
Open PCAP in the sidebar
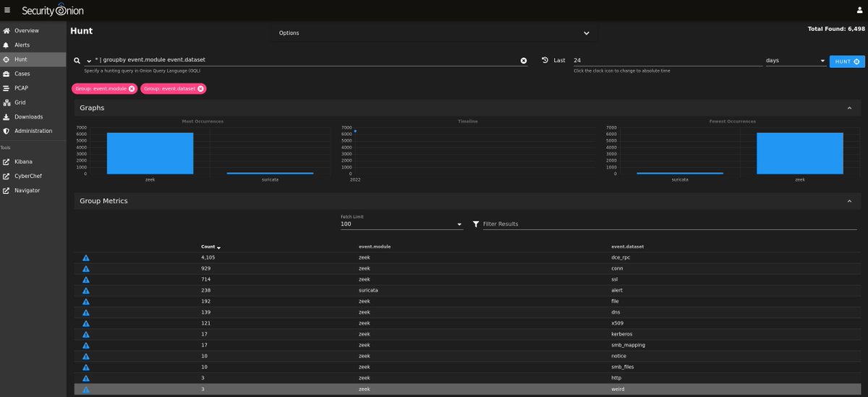(x=33, y=88)
